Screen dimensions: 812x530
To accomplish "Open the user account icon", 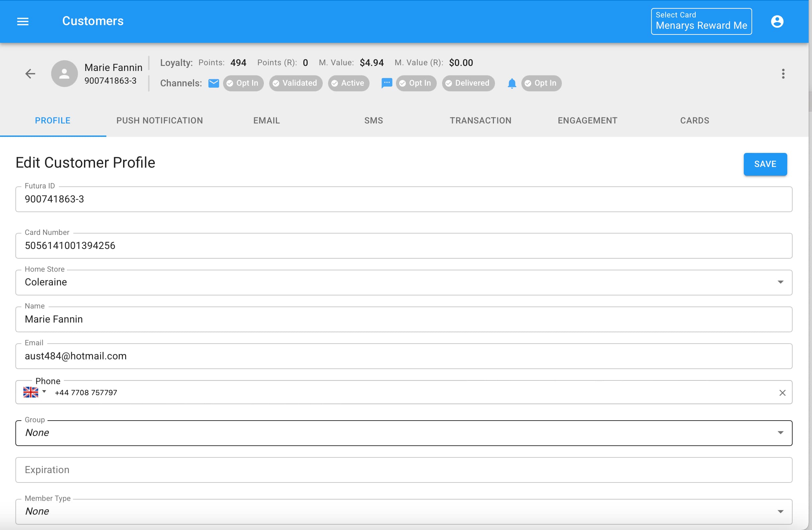I will click(x=777, y=21).
